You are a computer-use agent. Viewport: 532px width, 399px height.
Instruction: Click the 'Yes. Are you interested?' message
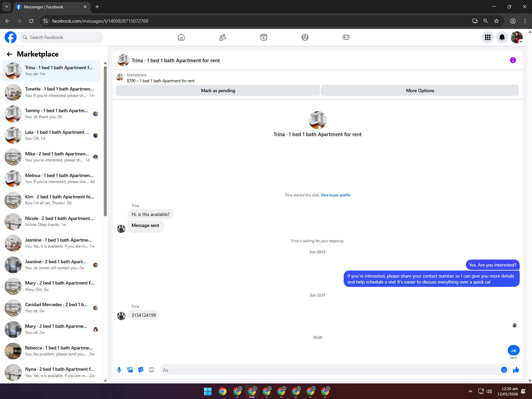point(493,265)
